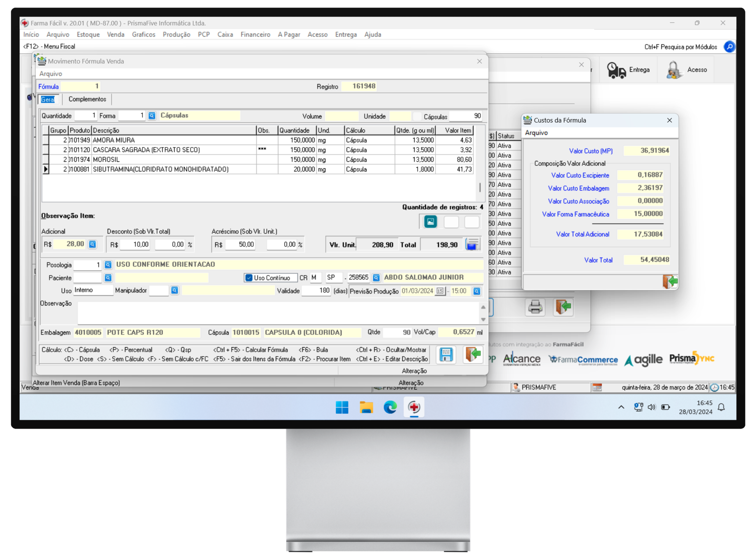Open the Previsão Produção calendar picker
This screenshot has width=756, height=553.
440,291
